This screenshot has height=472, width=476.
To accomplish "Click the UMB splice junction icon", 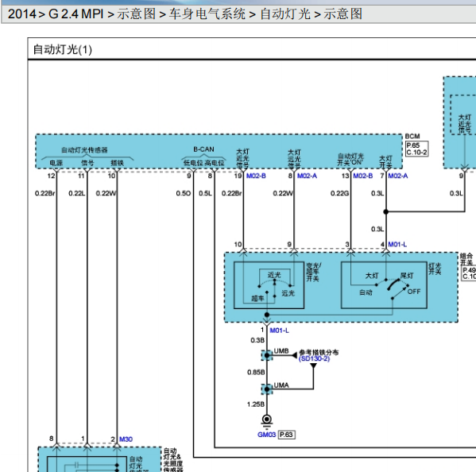I will coord(267,355).
